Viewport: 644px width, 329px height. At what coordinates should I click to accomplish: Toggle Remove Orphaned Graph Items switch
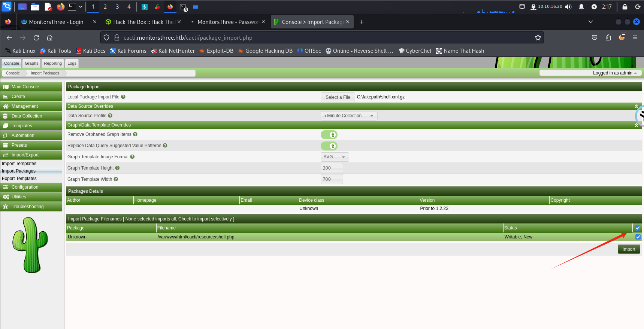(329, 135)
